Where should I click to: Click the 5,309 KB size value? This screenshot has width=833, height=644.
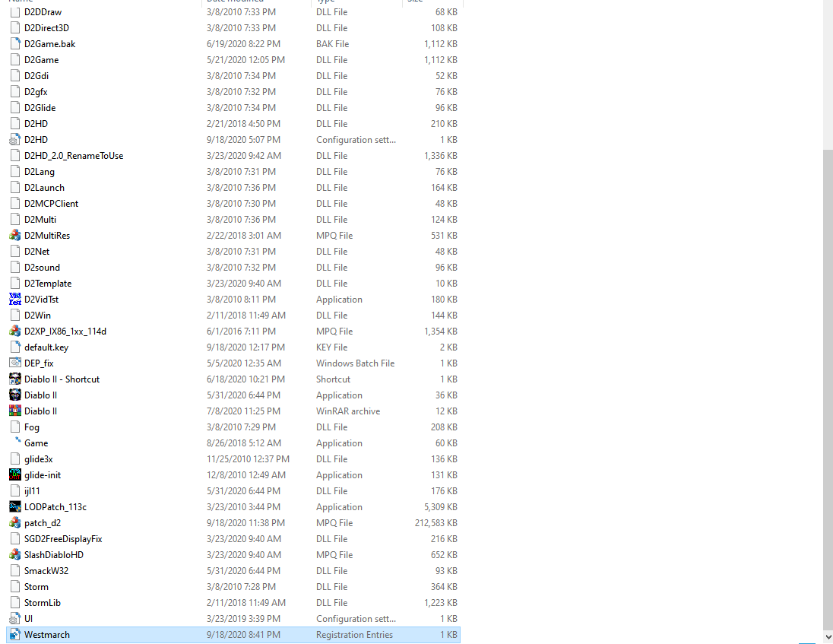click(441, 507)
